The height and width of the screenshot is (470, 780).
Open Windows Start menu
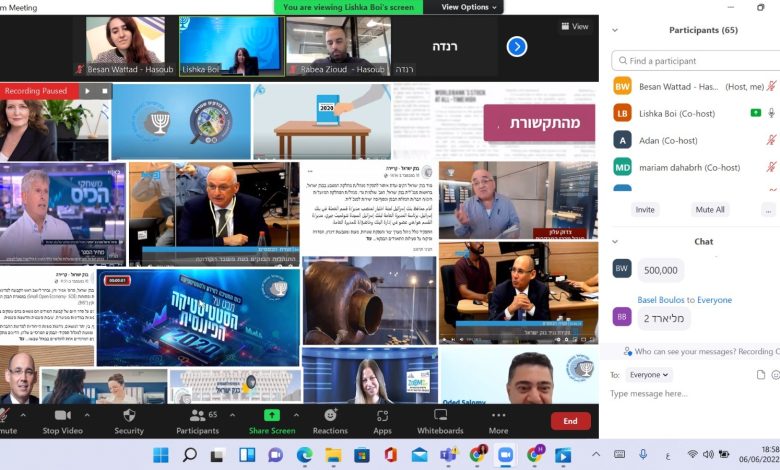coord(160,455)
